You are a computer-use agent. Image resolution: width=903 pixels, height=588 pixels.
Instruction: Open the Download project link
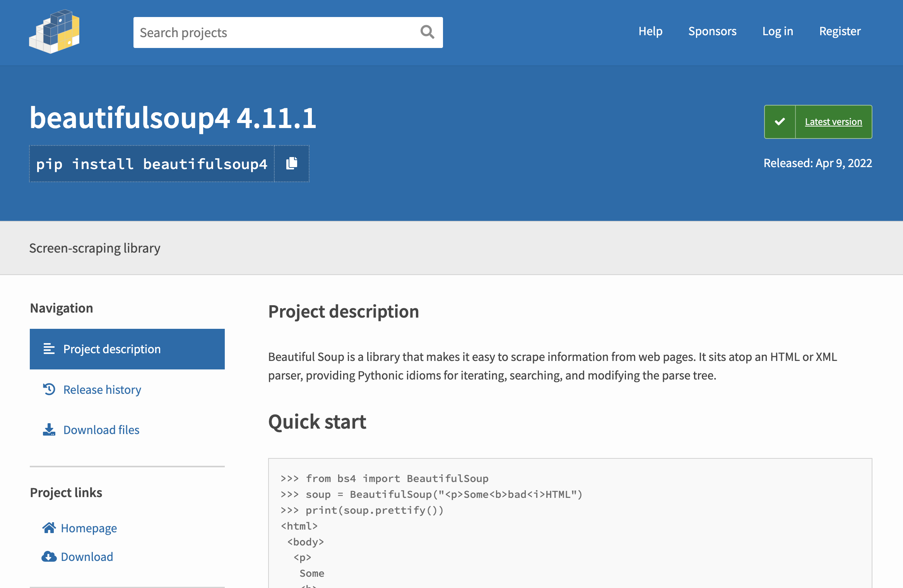[x=87, y=557]
